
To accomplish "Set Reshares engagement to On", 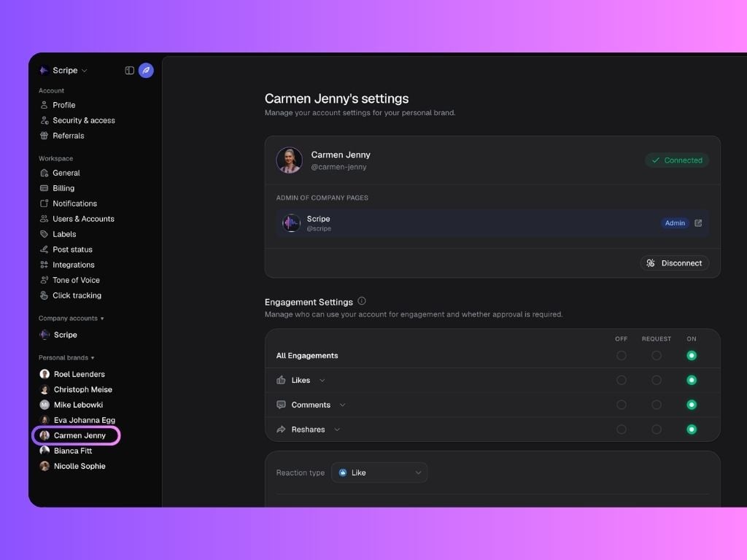I will [x=692, y=429].
